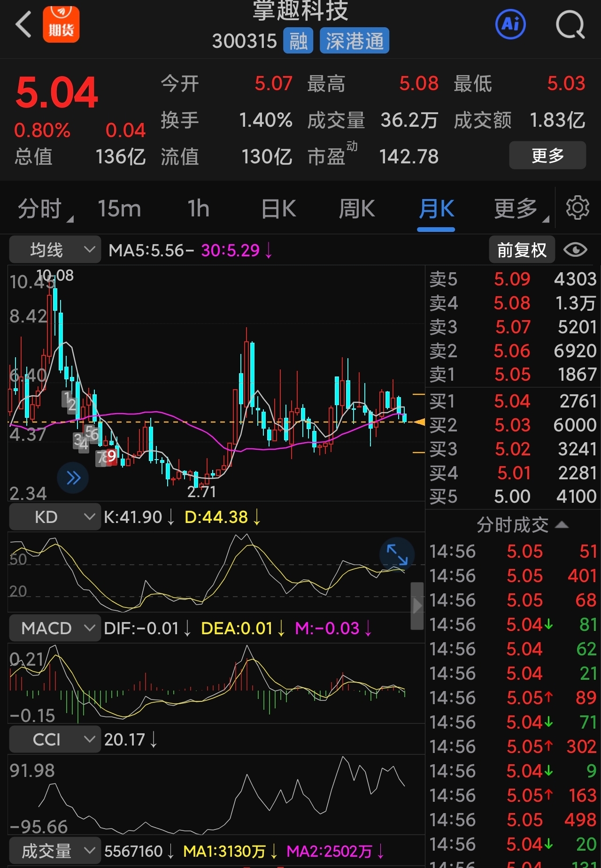
Task: Open the MACD indicator dropdown
Action: (x=55, y=628)
